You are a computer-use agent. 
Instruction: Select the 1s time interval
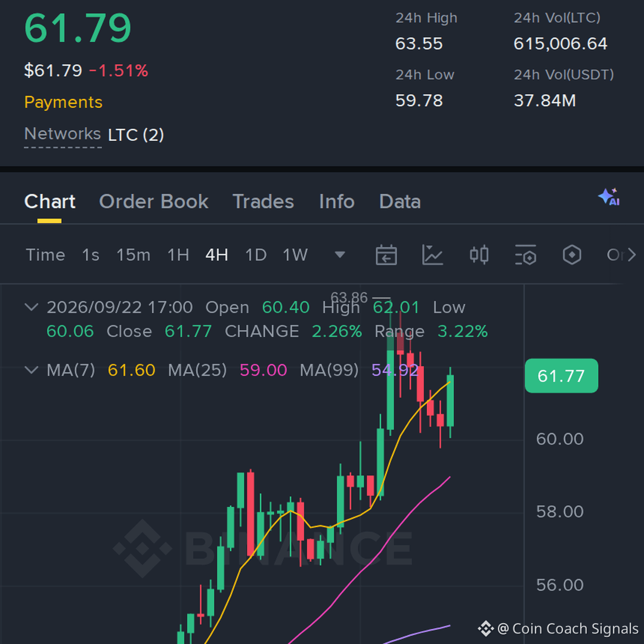(x=91, y=255)
